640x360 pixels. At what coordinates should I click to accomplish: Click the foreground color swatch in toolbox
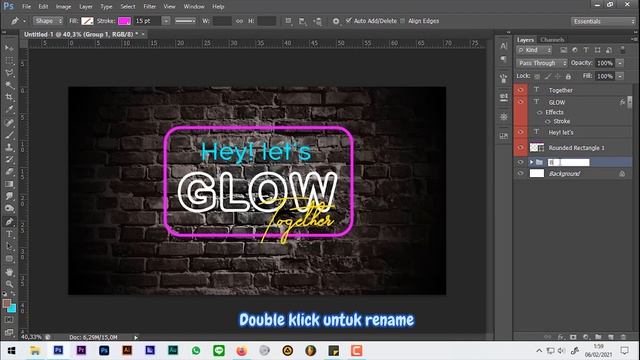pyautogui.click(x=7, y=304)
